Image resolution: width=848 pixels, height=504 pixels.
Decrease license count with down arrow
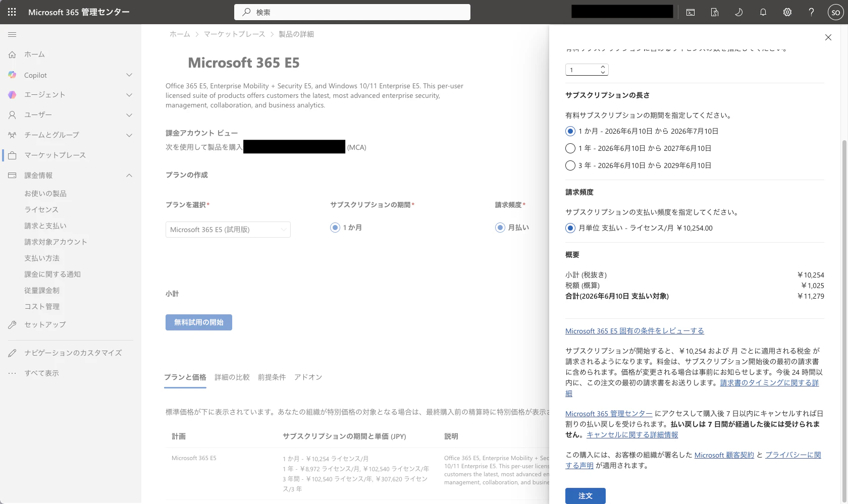[603, 73]
